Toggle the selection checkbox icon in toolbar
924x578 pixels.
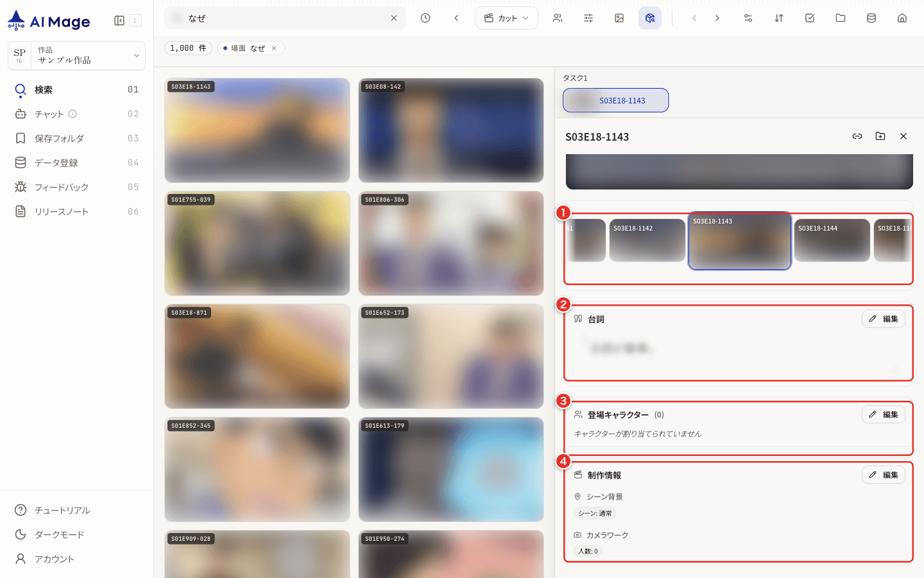810,18
